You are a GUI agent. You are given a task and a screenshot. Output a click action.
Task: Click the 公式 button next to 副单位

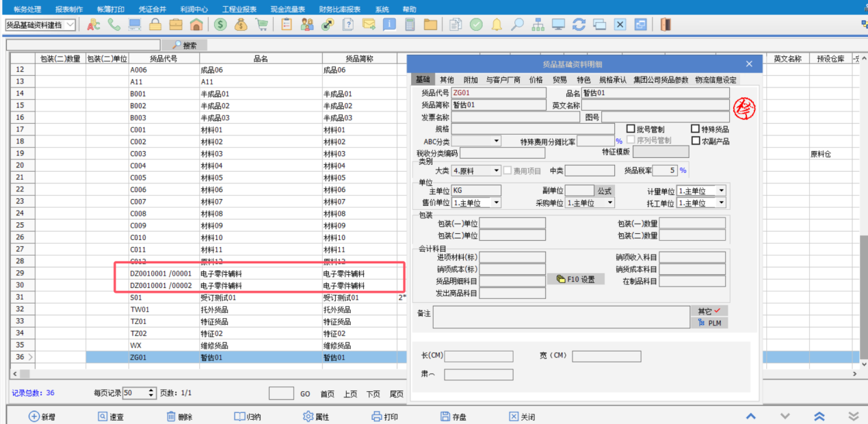point(605,191)
